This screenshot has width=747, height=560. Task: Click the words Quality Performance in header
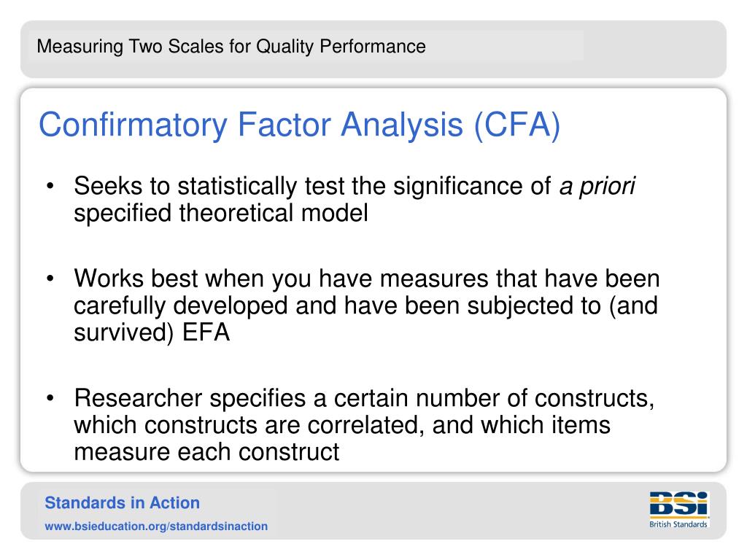coord(341,47)
